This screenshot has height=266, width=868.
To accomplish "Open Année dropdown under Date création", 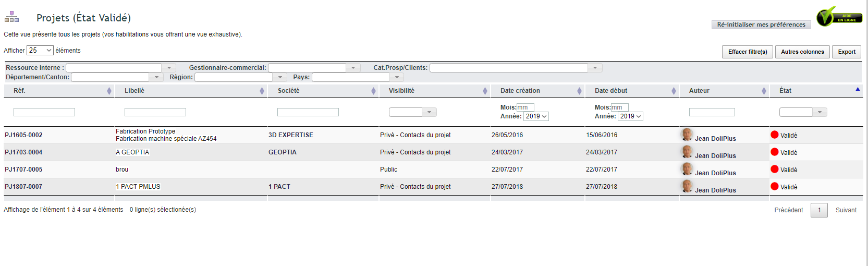I will click(536, 116).
